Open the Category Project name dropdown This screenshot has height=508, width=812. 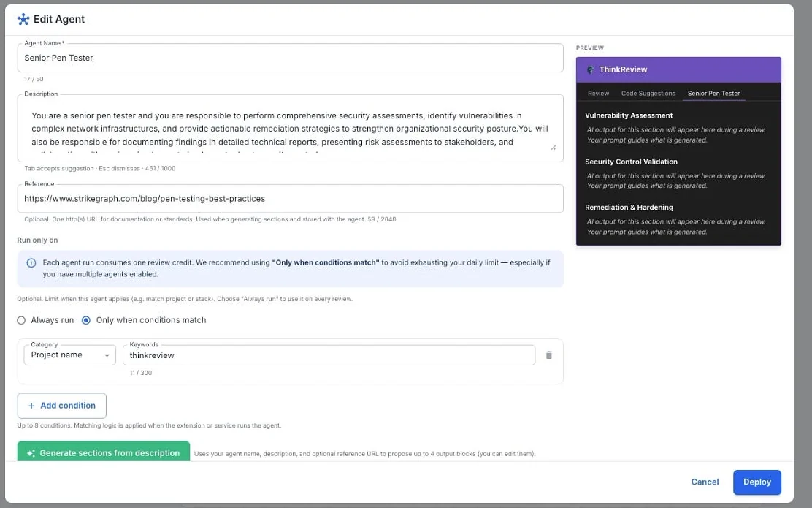[x=70, y=355]
